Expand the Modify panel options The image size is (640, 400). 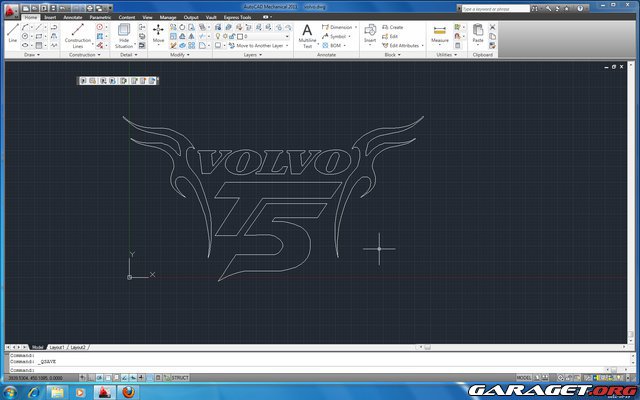(x=180, y=55)
